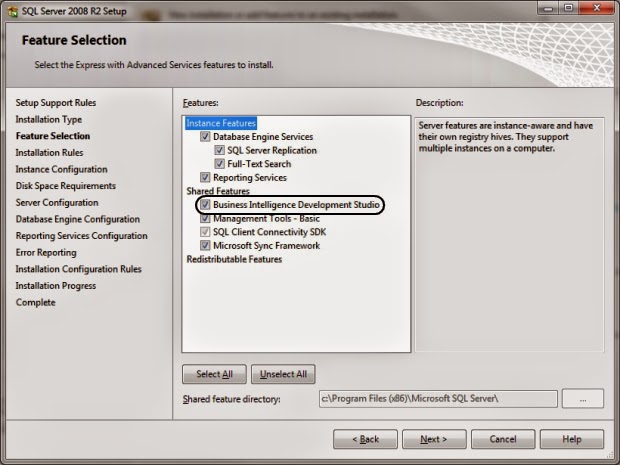The image size is (620, 465).
Task: Click the Server Configuration step
Action: (57, 202)
